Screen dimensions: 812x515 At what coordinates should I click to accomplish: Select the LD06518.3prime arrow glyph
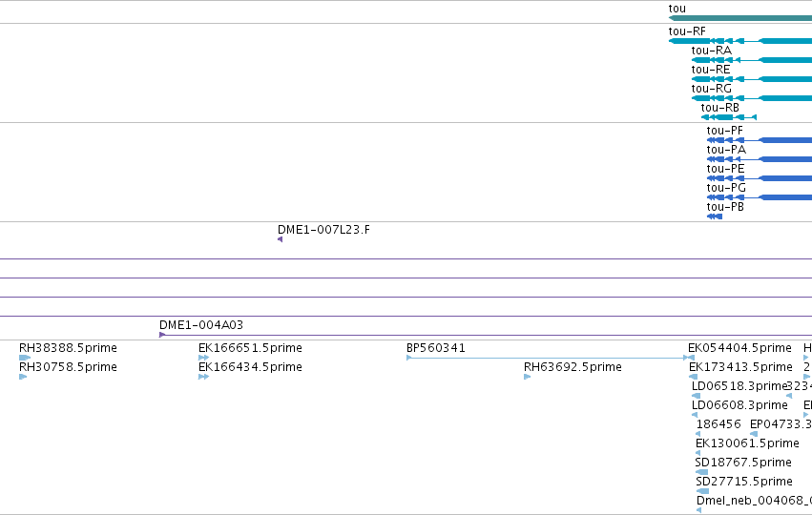click(x=696, y=396)
